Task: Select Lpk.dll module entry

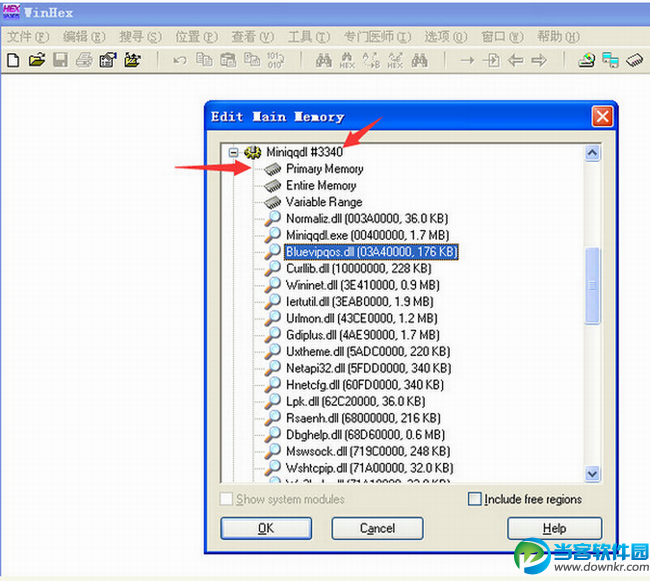Action: pyautogui.click(x=356, y=401)
